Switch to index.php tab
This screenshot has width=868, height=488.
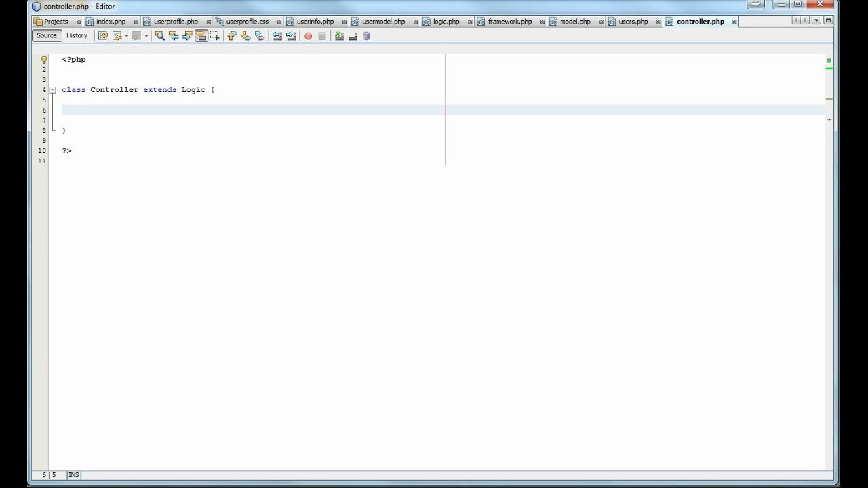pos(111,21)
